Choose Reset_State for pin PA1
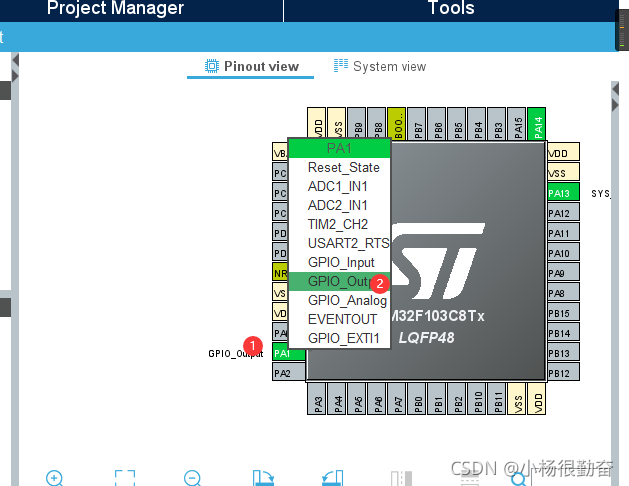This screenshot has height=486, width=629. click(339, 167)
